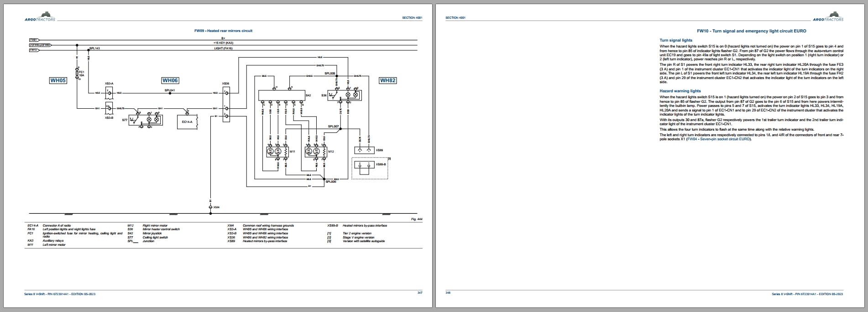Viewport: 868px width, 312px height.
Task: Click page number 348
Action: pos(448,293)
